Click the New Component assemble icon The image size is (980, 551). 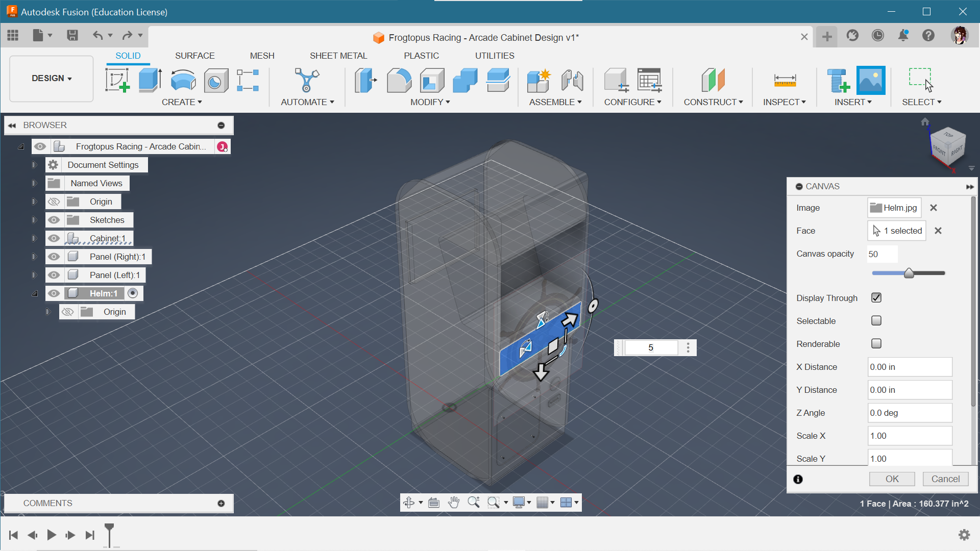tap(538, 81)
